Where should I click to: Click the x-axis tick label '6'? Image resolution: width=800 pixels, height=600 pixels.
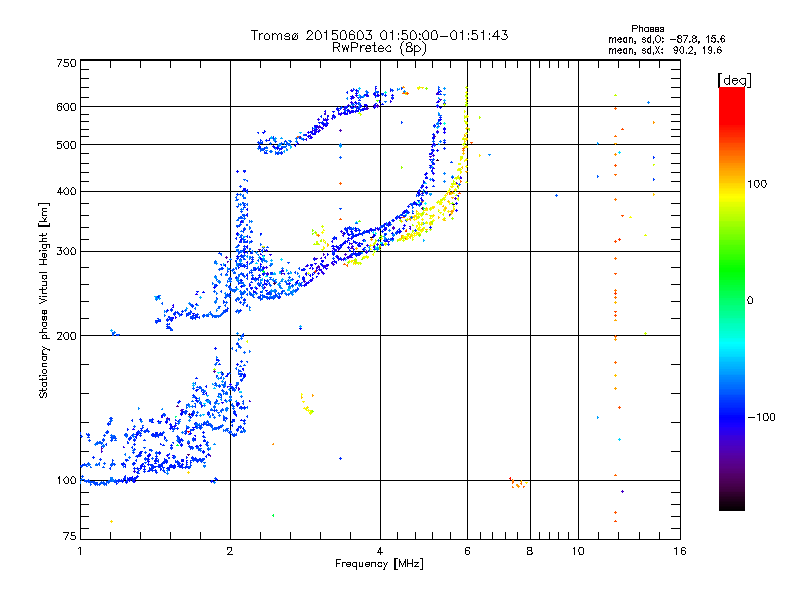[x=467, y=551]
